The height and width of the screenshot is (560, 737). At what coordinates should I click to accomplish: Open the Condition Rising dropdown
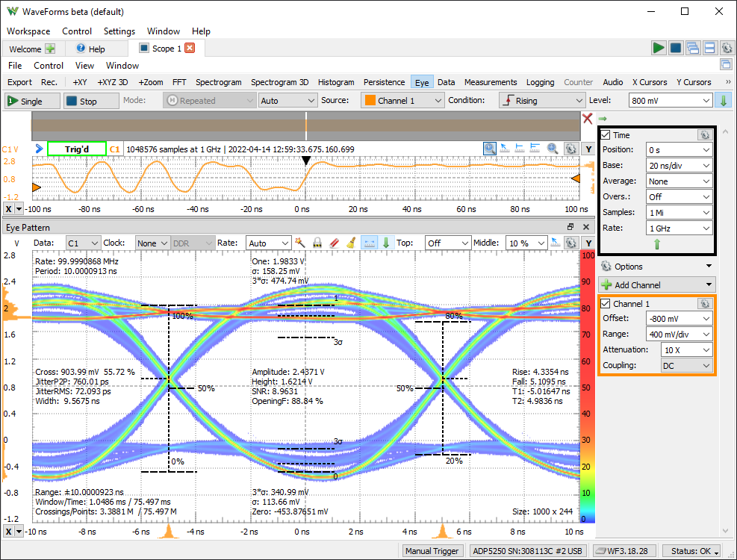pyautogui.click(x=541, y=101)
